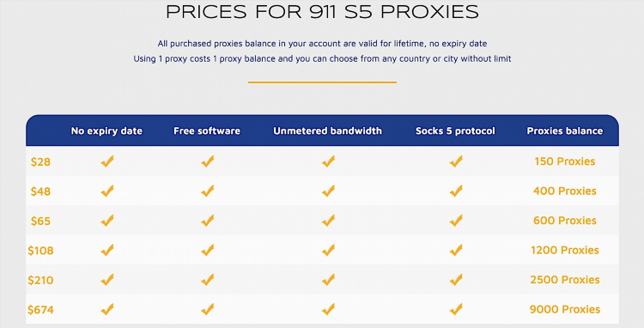This screenshot has width=644, height=328.
Task: Click the No expiry date checkmark in $210 row
Action: pos(107,280)
